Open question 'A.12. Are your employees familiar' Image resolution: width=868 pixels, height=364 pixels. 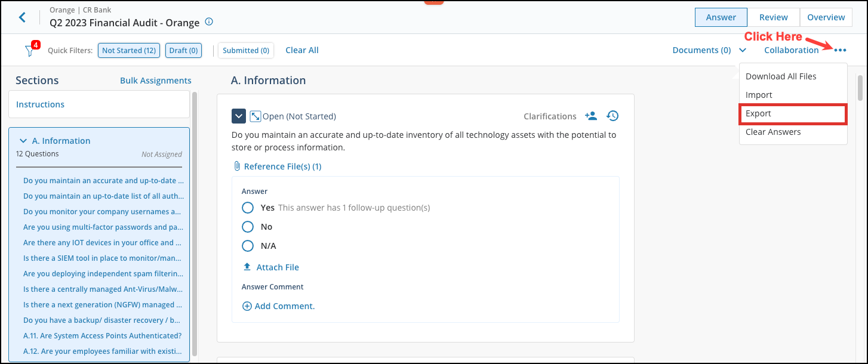pyautogui.click(x=103, y=351)
